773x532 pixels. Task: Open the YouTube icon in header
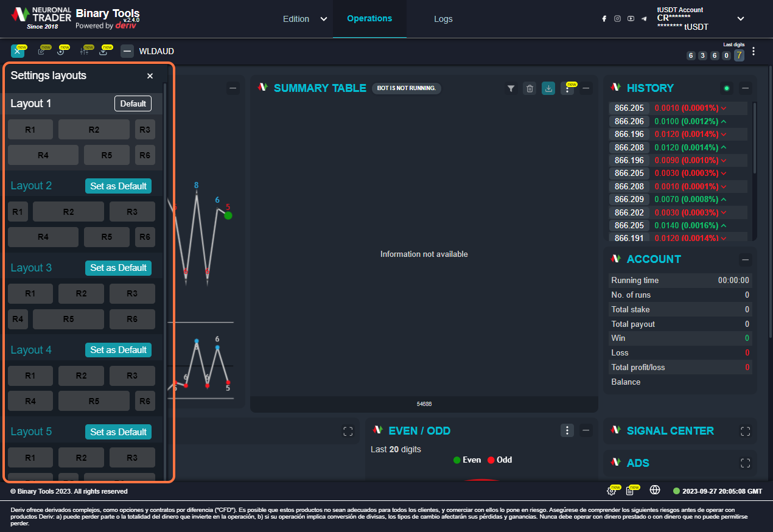coord(631,19)
